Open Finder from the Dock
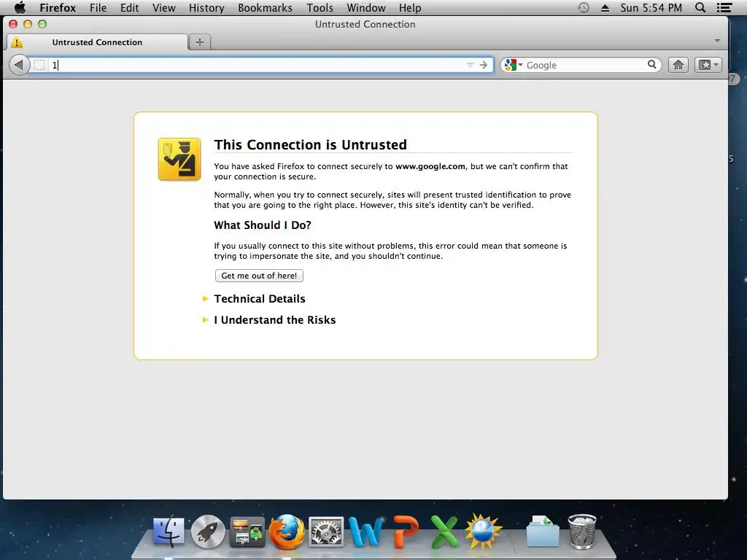 pos(169,532)
